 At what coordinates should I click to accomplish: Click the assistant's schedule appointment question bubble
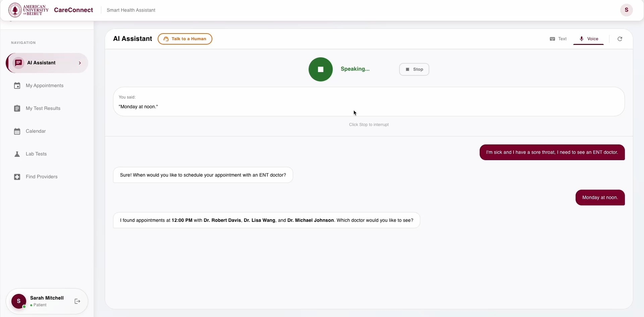coord(203,175)
